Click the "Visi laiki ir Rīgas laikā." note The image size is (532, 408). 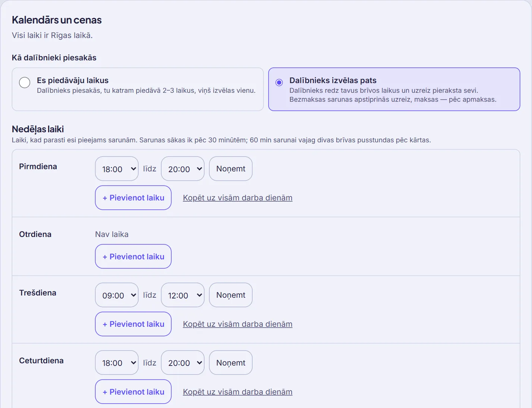(x=52, y=35)
